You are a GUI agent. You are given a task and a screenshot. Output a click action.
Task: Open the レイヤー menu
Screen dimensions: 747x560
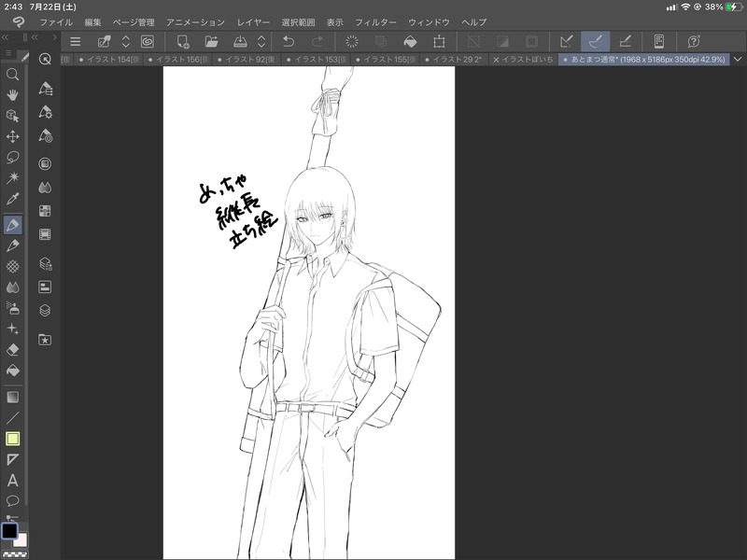[253, 21]
